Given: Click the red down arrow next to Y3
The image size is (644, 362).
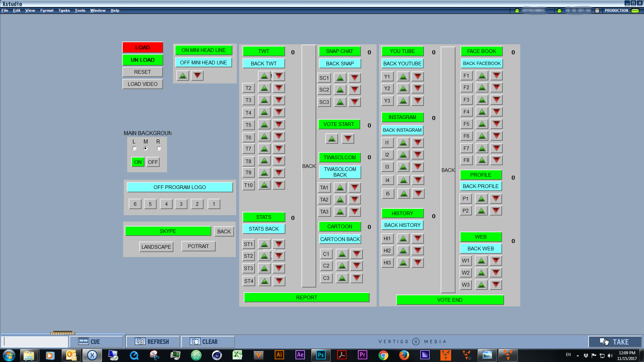Looking at the screenshot, I should [418, 101].
